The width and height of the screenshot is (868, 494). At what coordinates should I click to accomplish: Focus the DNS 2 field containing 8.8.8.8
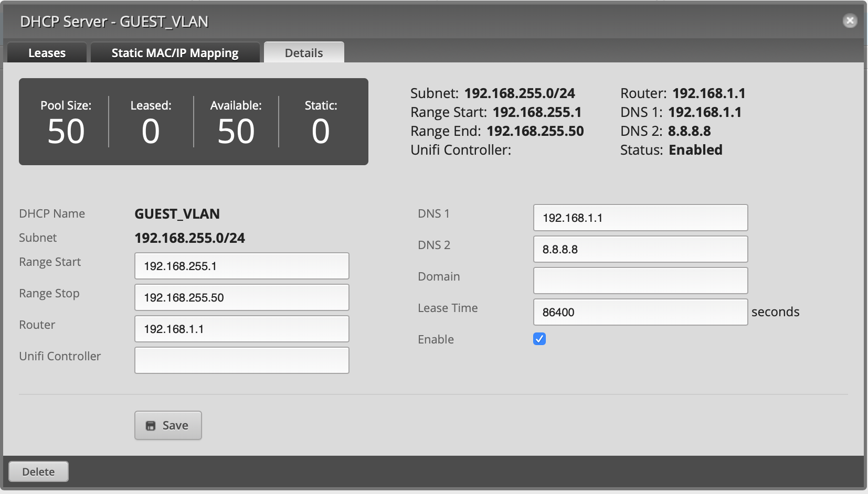point(640,249)
